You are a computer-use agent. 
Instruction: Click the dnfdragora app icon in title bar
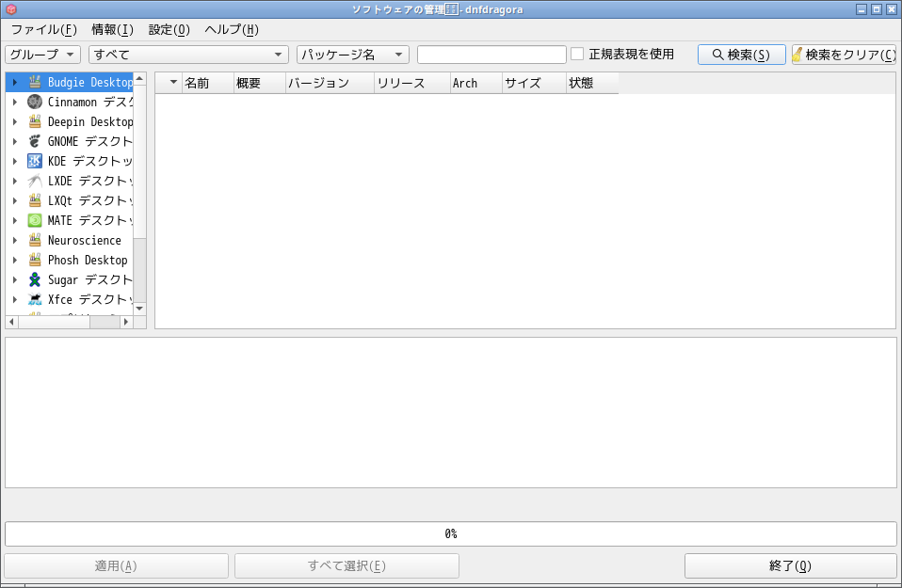click(11, 9)
